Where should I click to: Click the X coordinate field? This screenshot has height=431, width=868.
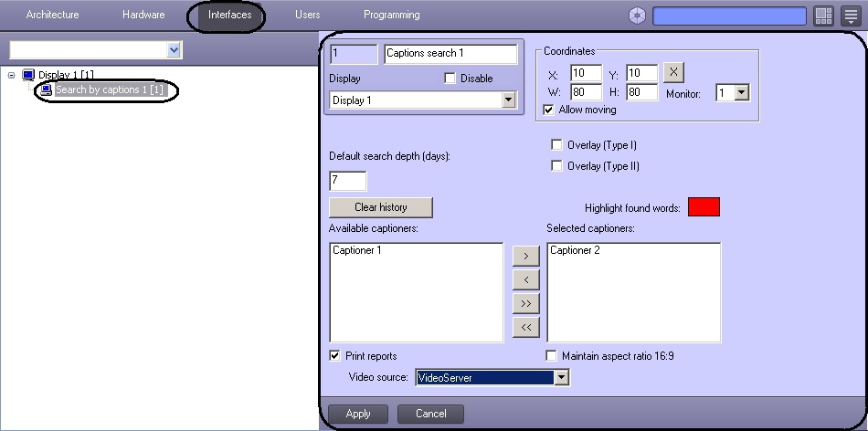tap(586, 72)
